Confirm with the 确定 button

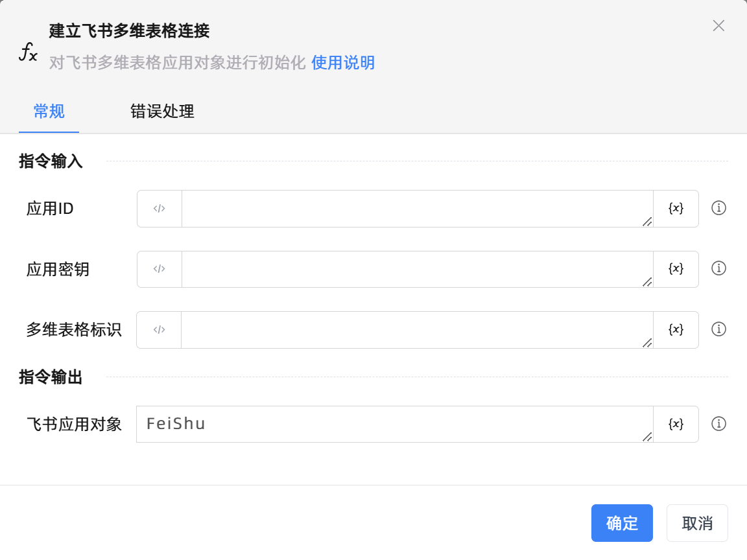tap(622, 523)
